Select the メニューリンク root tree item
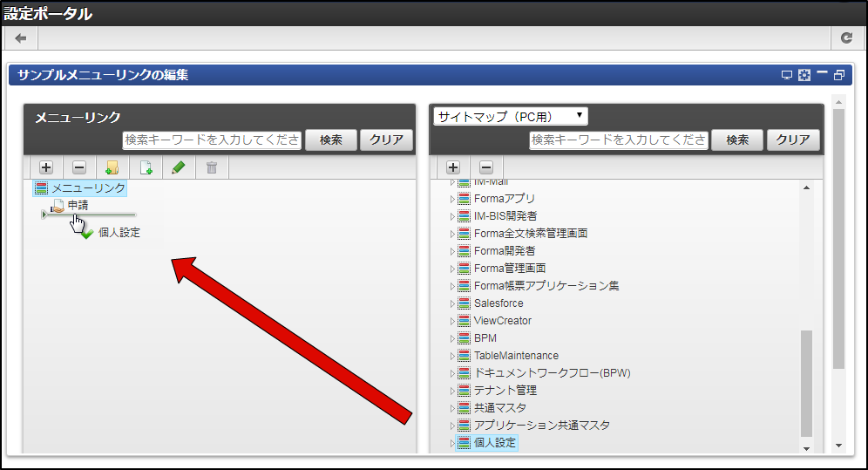This screenshot has width=868, height=470. coord(80,188)
